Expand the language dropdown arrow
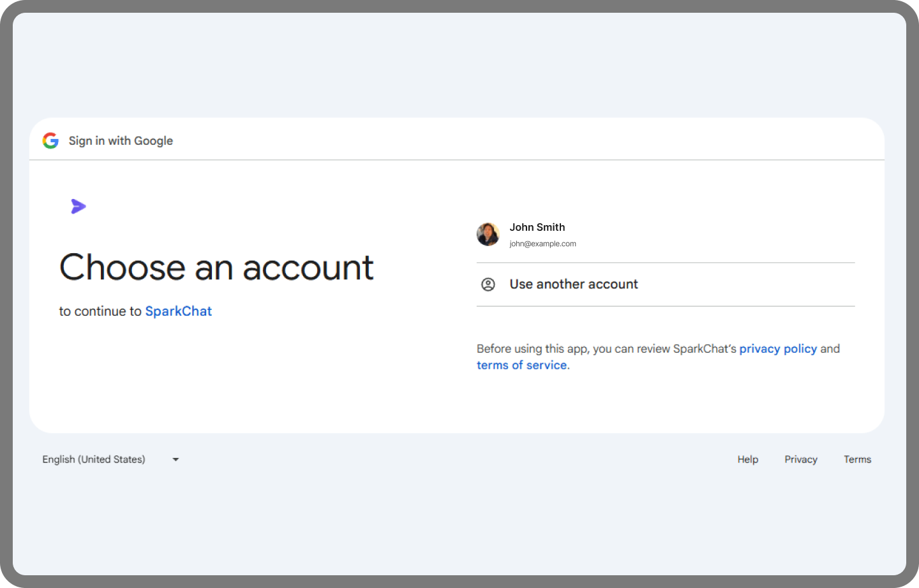 click(176, 459)
